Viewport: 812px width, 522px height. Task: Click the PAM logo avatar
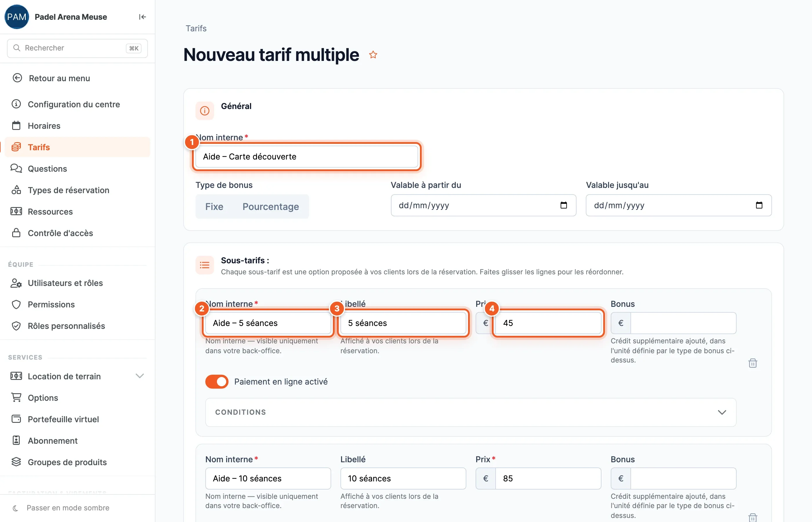(x=17, y=17)
